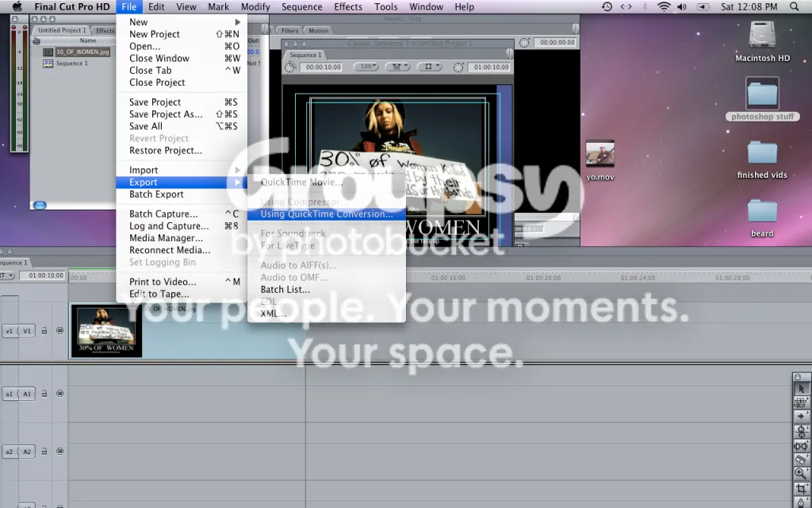
Task: Select the 30_OF_WOMEN clip thumbnail in Timeline
Action: (x=106, y=331)
